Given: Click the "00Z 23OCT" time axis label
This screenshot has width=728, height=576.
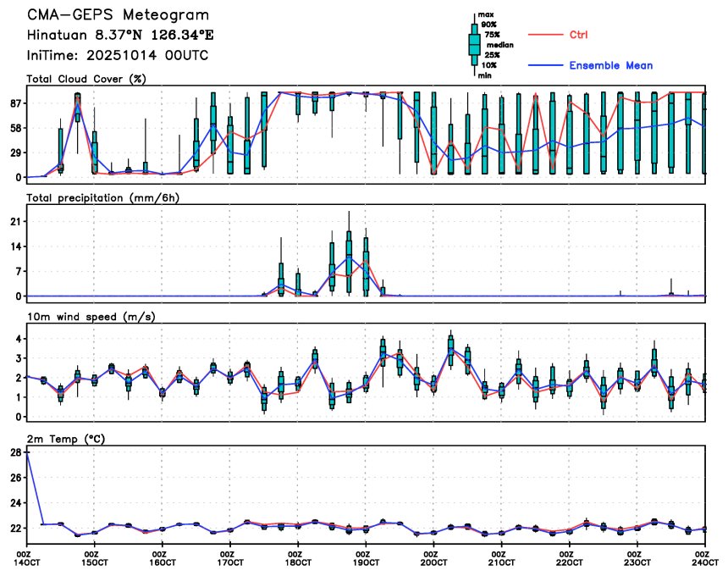Looking at the screenshot, I should [x=637, y=558].
